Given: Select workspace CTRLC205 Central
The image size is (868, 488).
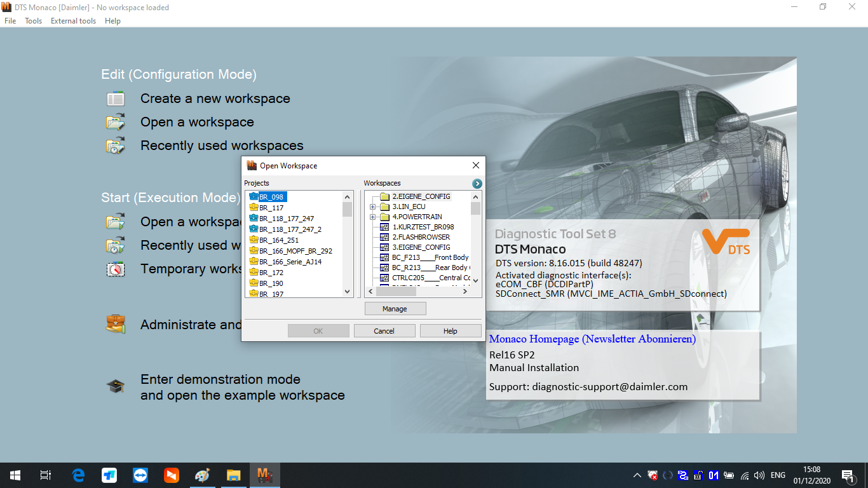Looking at the screenshot, I should [x=431, y=278].
